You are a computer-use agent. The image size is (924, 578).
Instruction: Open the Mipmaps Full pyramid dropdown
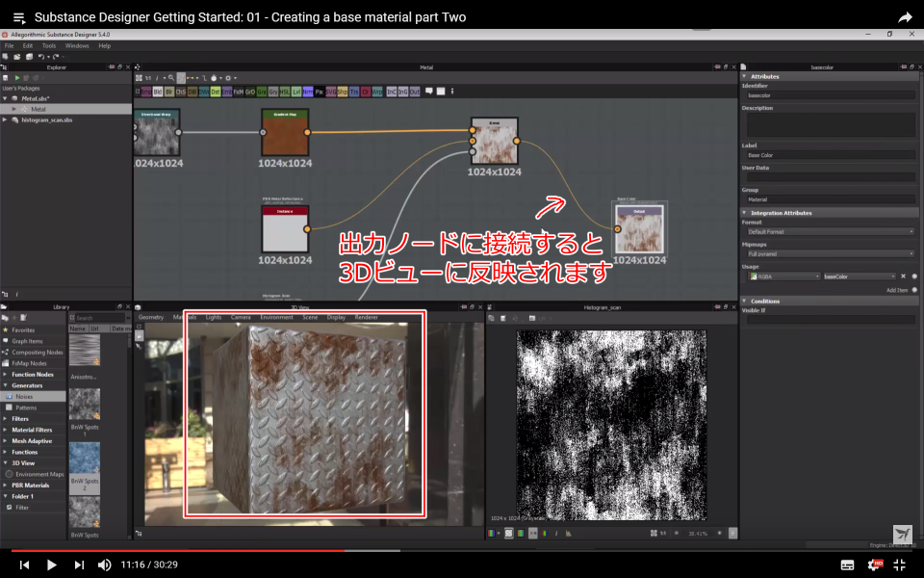(831, 254)
